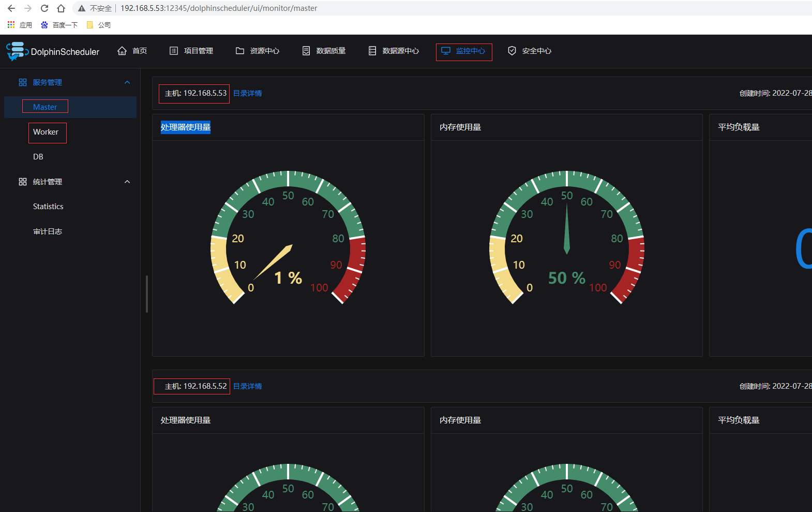The width and height of the screenshot is (812, 512).
Task: Click the sidebar vertical scrollbar handle
Action: tap(147, 294)
